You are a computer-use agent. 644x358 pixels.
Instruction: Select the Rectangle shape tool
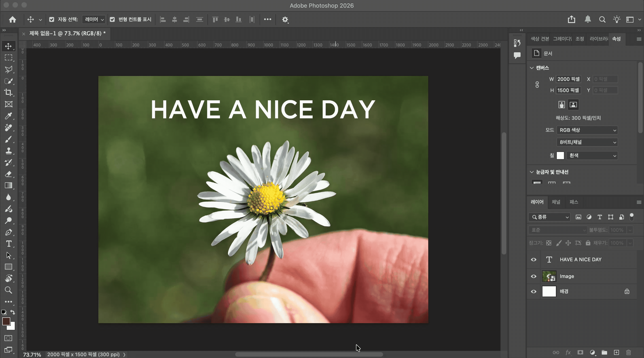8,267
